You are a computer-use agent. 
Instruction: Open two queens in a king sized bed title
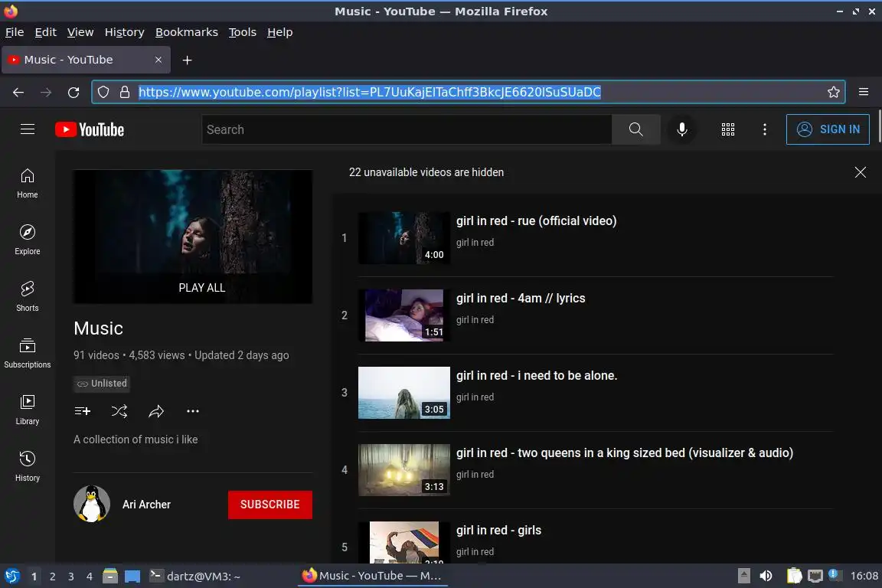tap(625, 453)
